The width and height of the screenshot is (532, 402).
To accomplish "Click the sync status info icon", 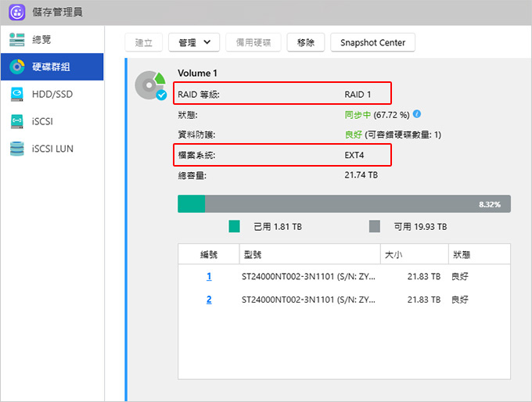I will tap(417, 114).
